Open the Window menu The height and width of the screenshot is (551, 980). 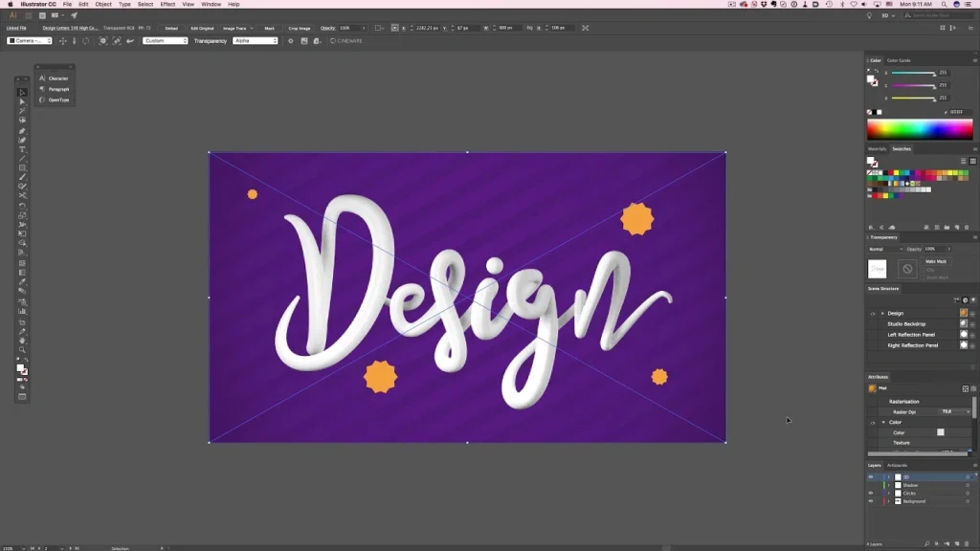coord(212,5)
